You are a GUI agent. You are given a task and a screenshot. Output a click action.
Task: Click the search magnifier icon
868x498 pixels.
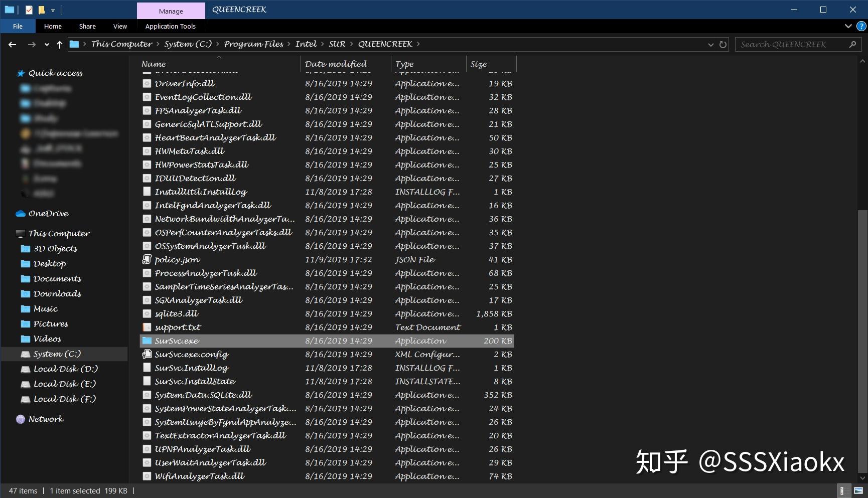[x=853, y=44]
